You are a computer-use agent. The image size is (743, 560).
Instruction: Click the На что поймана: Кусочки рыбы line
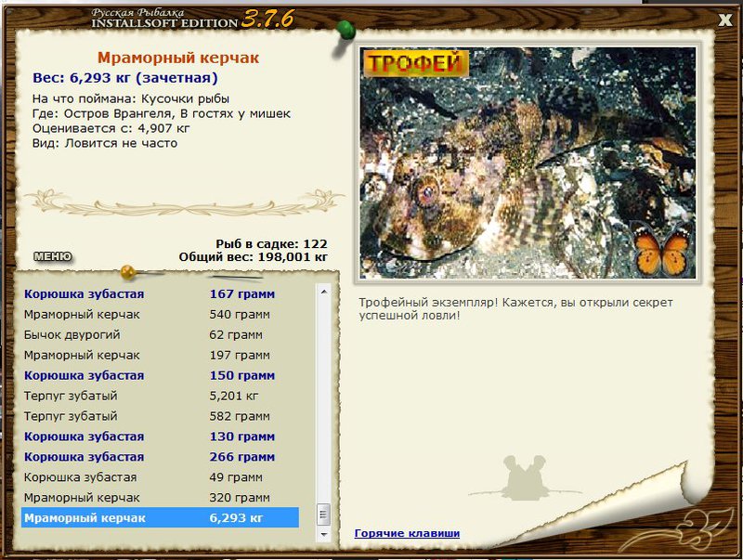point(131,98)
